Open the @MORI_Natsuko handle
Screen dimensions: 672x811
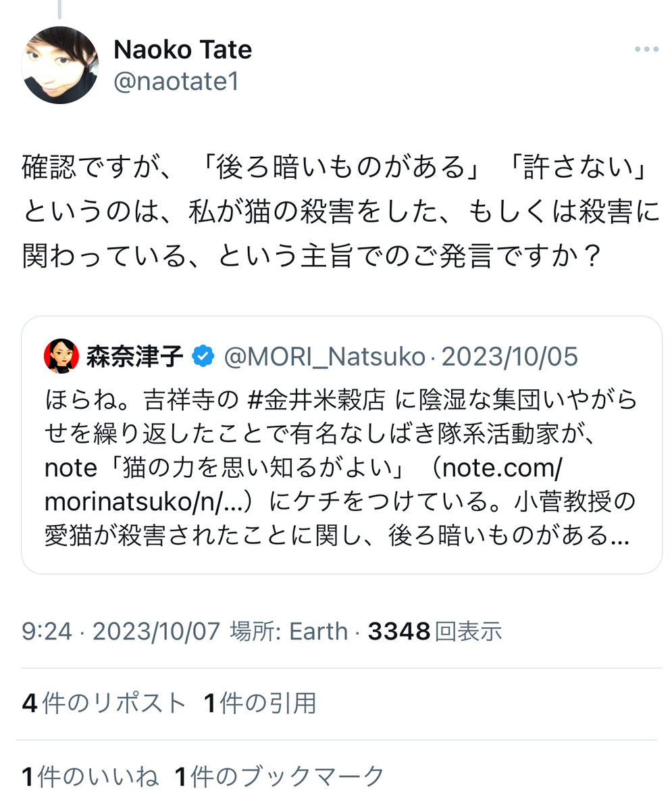click(325, 357)
